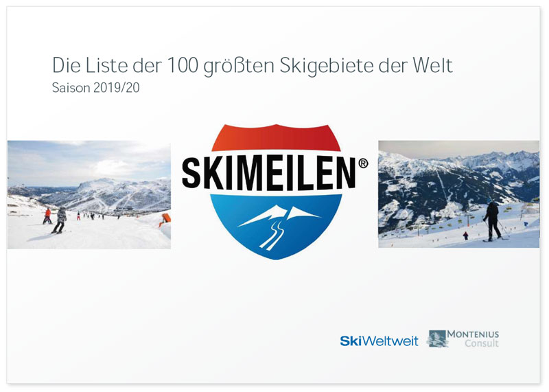
Task: Open the left ski slope photo
Action: (89, 195)
